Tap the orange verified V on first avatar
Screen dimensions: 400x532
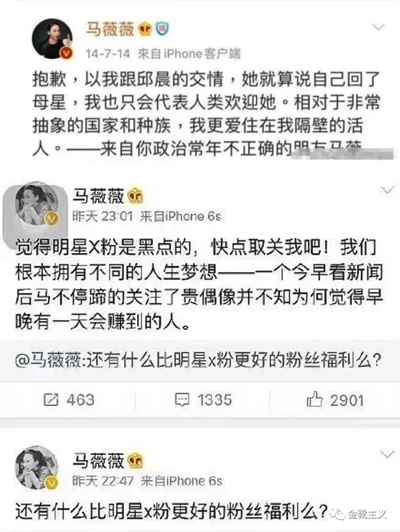[x=67, y=53]
